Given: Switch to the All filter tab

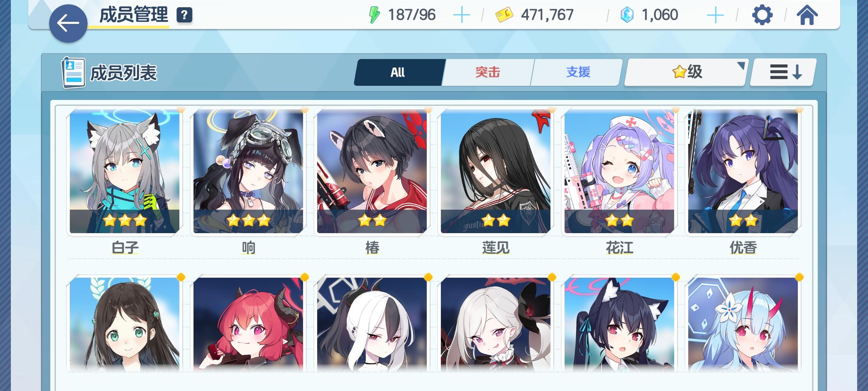Looking at the screenshot, I should [399, 72].
